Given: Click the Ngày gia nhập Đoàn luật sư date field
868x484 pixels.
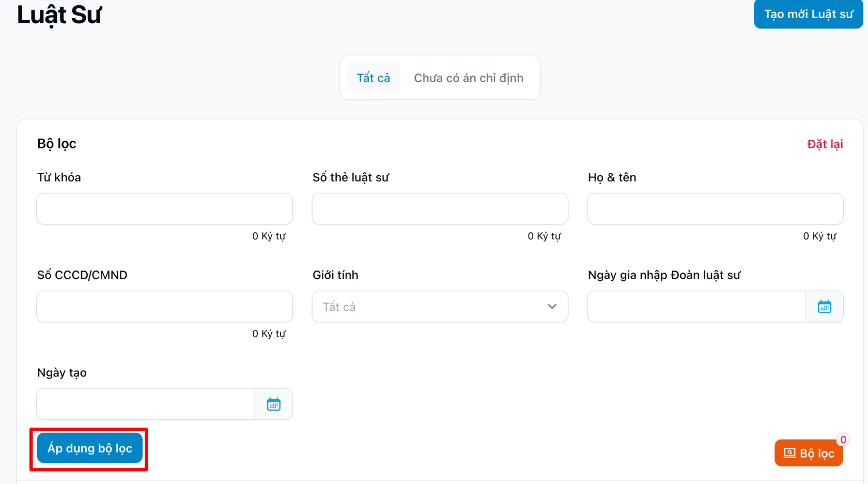Looking at the screenshot, I should 696,307.
